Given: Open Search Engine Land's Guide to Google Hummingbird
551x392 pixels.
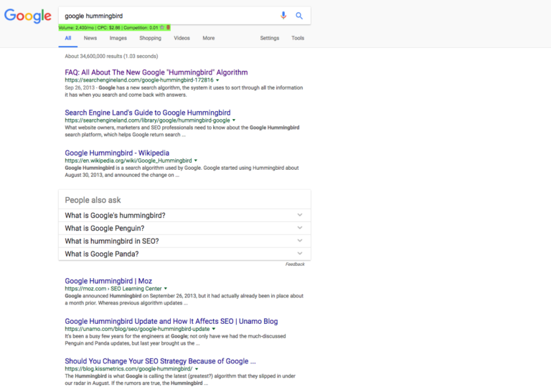Looking at the screenshot, I should coord(148,113).
